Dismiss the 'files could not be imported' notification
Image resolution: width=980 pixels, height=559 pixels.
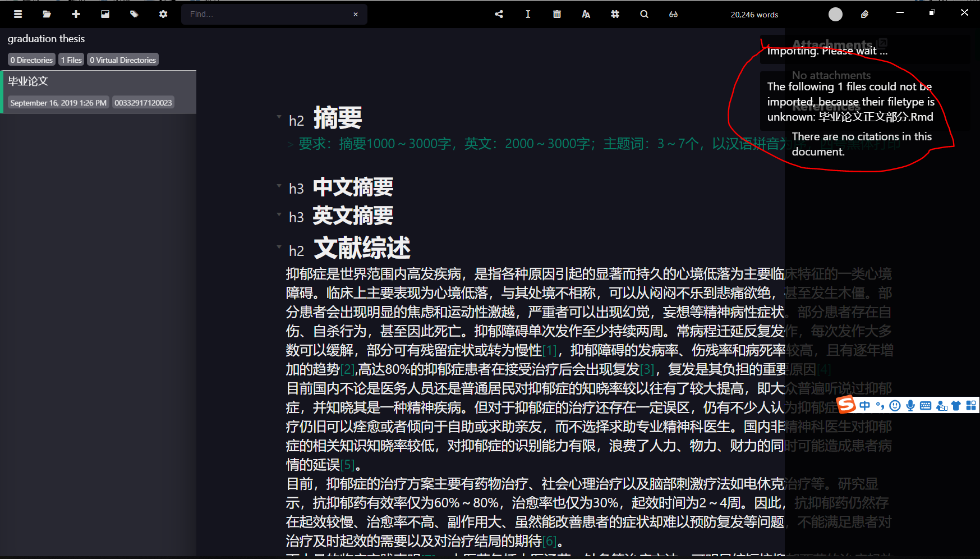point(865,102)
